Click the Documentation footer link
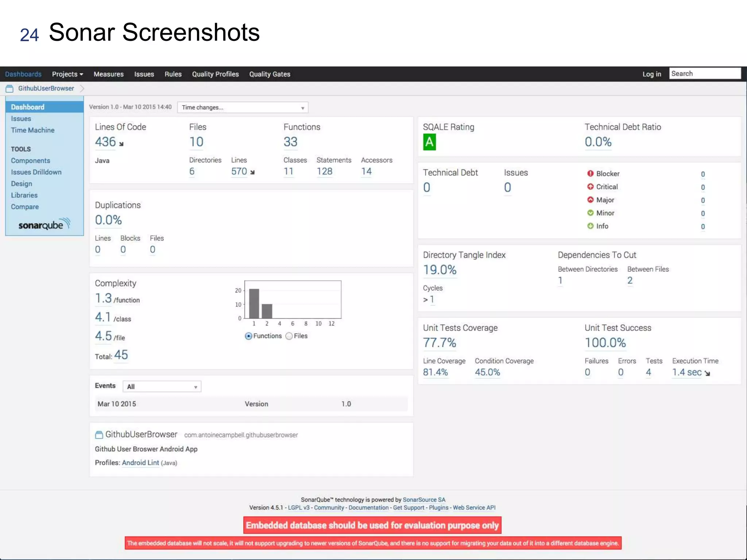 coord(368,507)
